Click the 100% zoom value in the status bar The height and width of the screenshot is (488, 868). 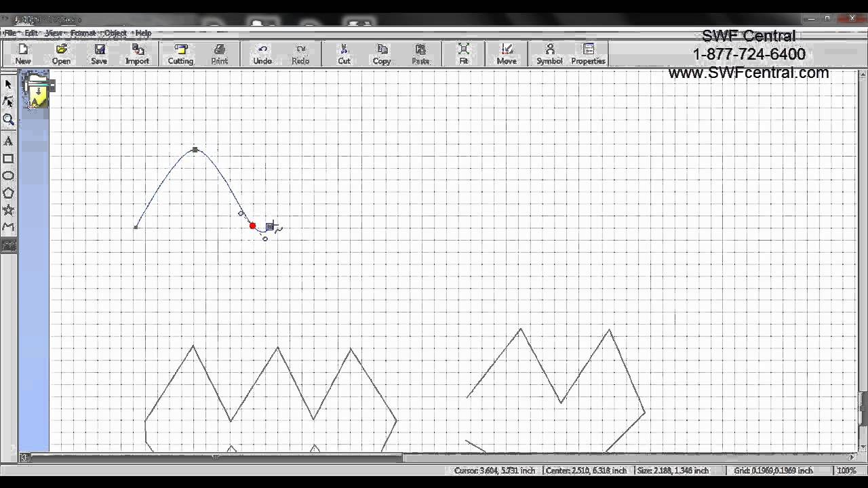point(846,470)
